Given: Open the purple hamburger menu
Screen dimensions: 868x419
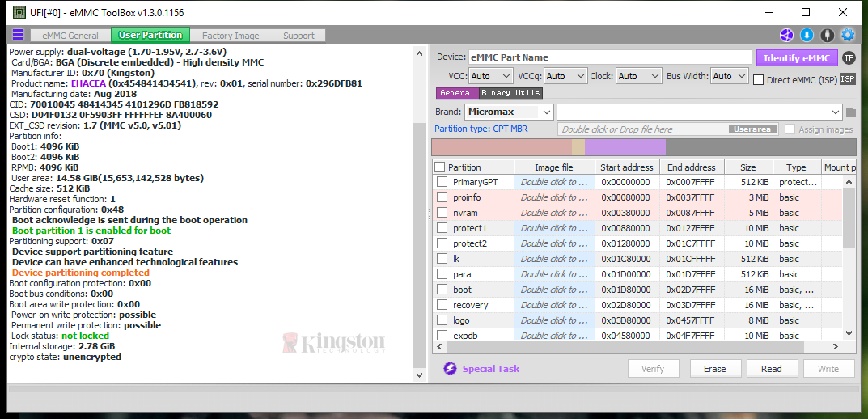Looking at the screenshot, I should pos(18,35).
